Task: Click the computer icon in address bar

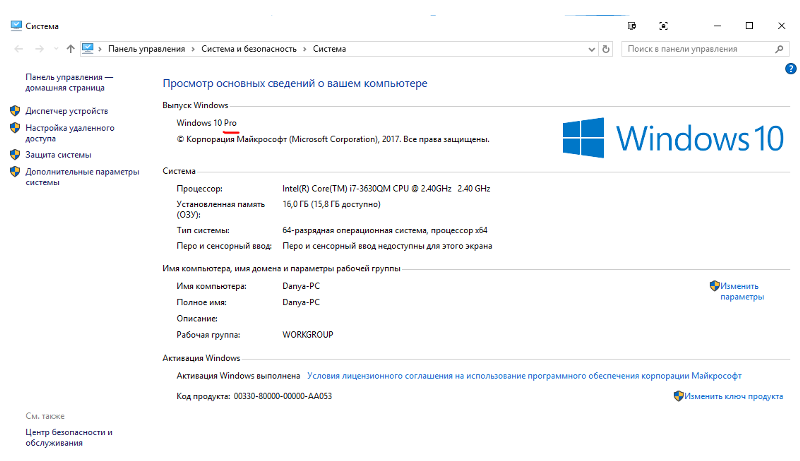Action: (x=88, y=48)
